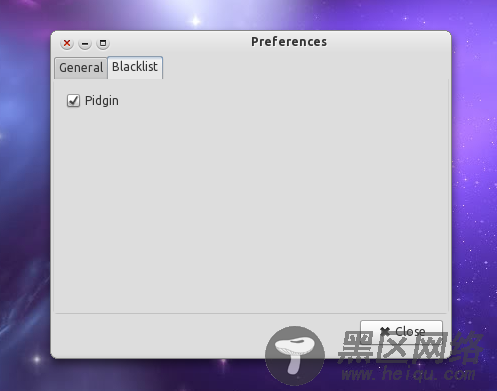Click the mushroom logo watermark

295,356
